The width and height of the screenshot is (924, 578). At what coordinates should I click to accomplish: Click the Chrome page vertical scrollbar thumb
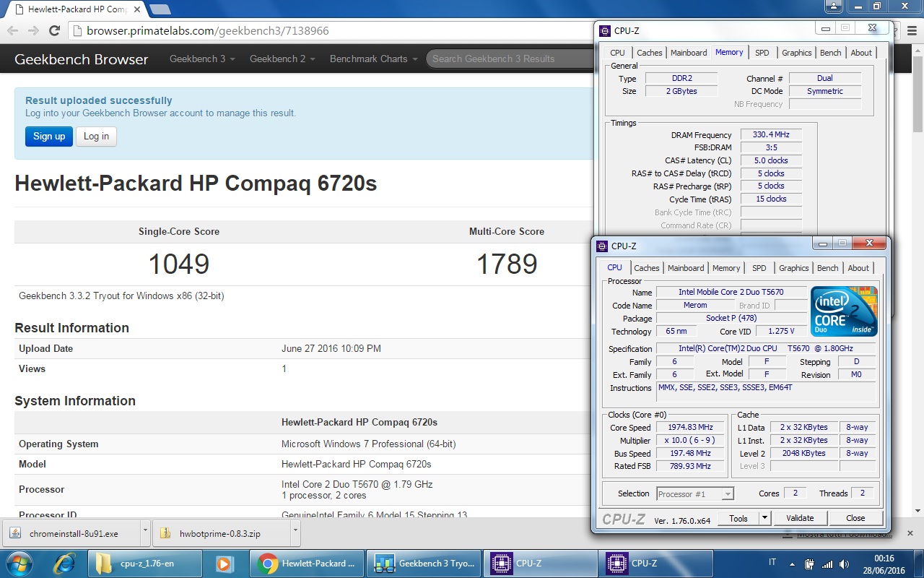click(x=918, y=95)
